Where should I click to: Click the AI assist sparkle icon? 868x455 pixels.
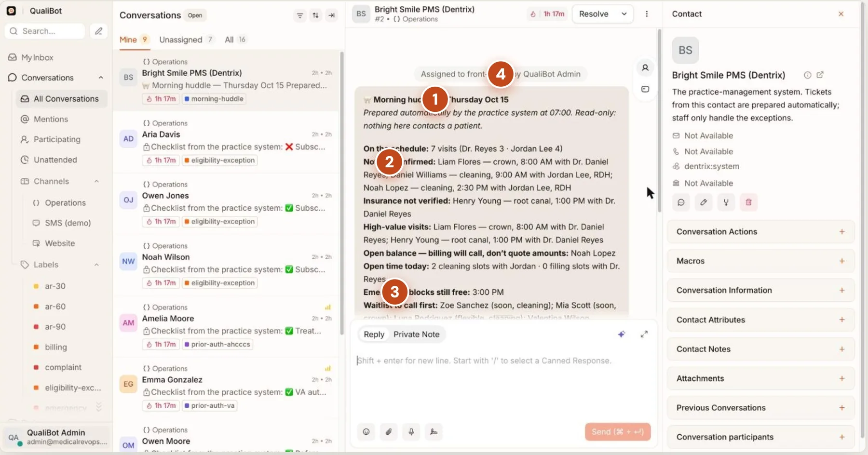click(622, 334)
